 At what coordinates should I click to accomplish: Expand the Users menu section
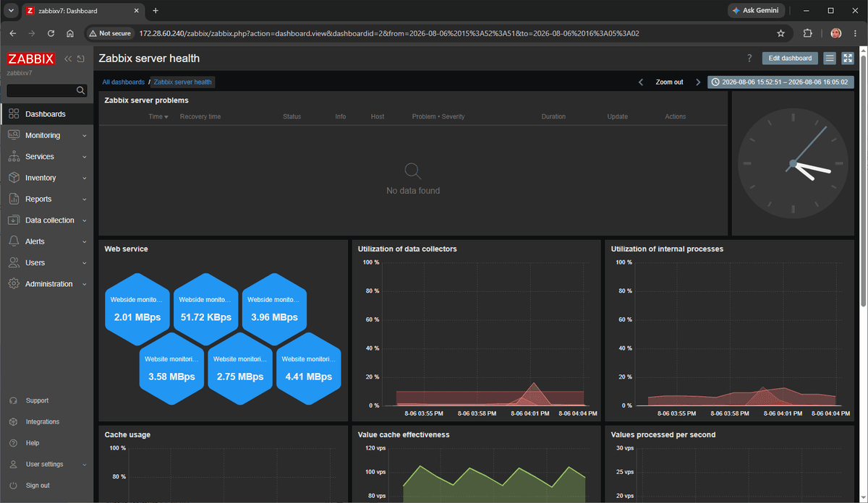point(47,263)
